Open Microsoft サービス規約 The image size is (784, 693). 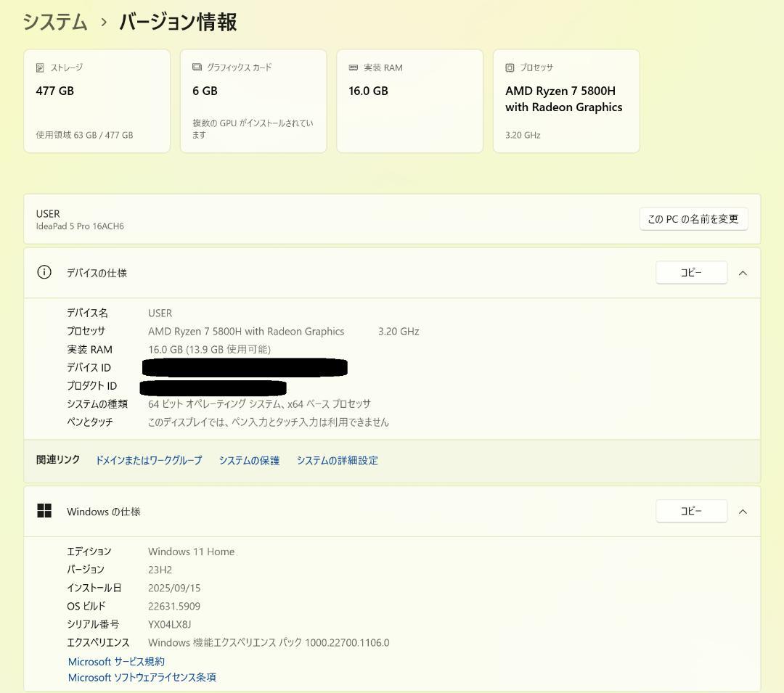tap(115, 661)
